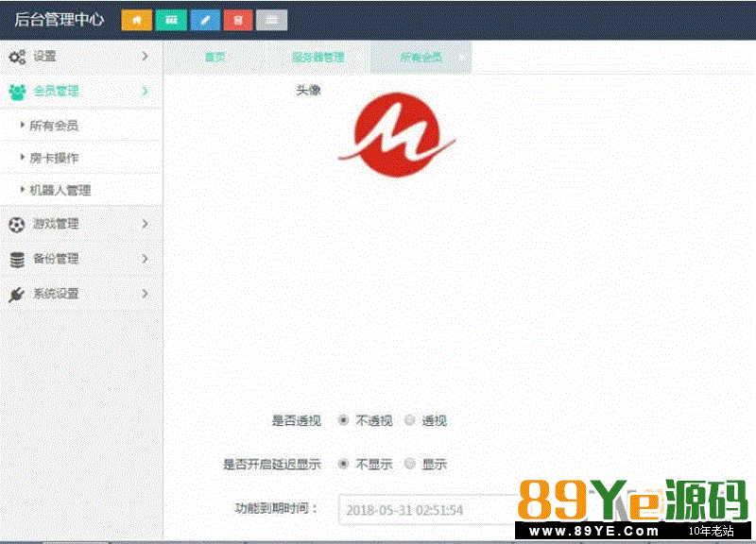This screenshot has height=544, width=756.
Task: Click the 备份管理 database icon
Action: (x=17, y=259)
